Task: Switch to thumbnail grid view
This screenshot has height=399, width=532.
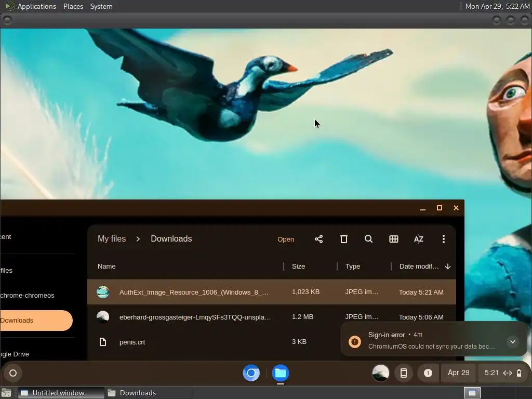Action: click(x=394, y=239)
